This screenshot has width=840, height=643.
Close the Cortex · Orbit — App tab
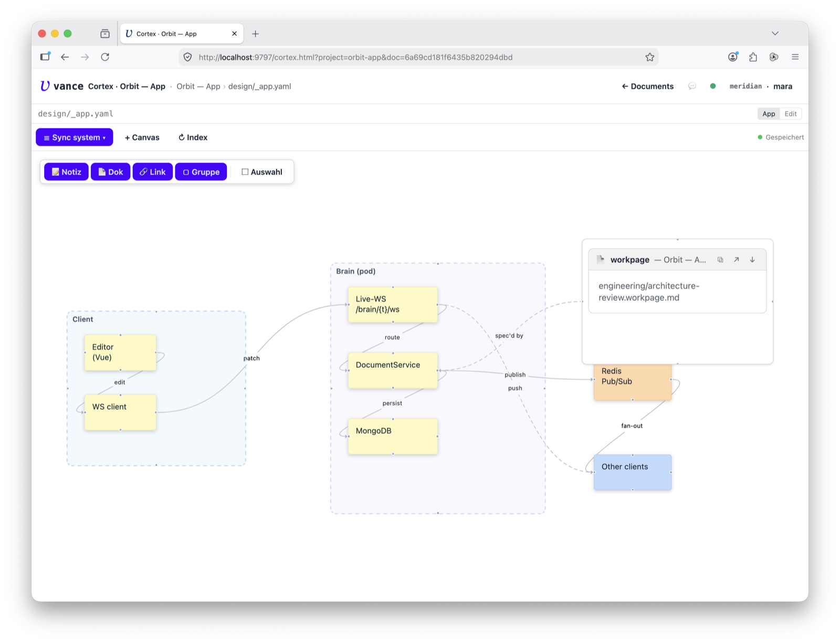234,34
